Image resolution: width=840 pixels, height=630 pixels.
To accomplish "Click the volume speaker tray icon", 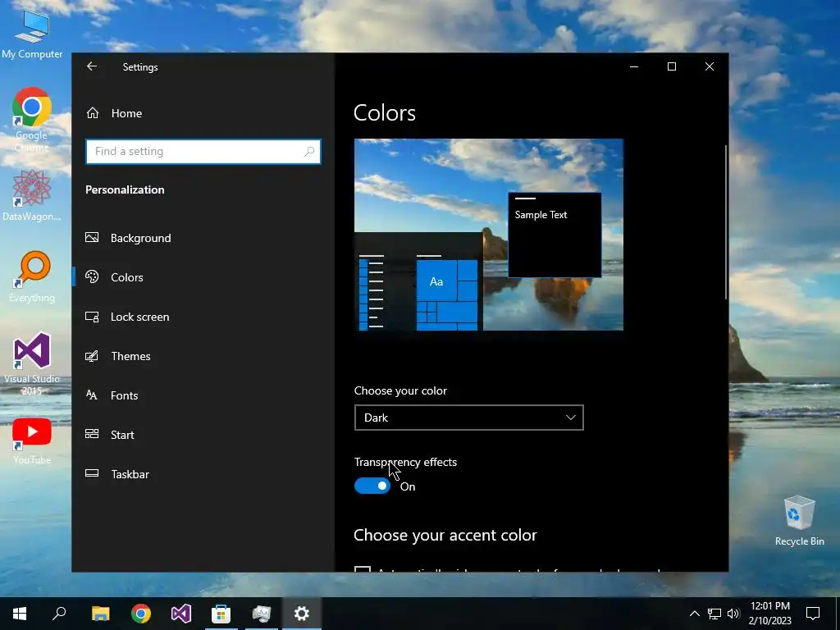I will coord(733,614).
